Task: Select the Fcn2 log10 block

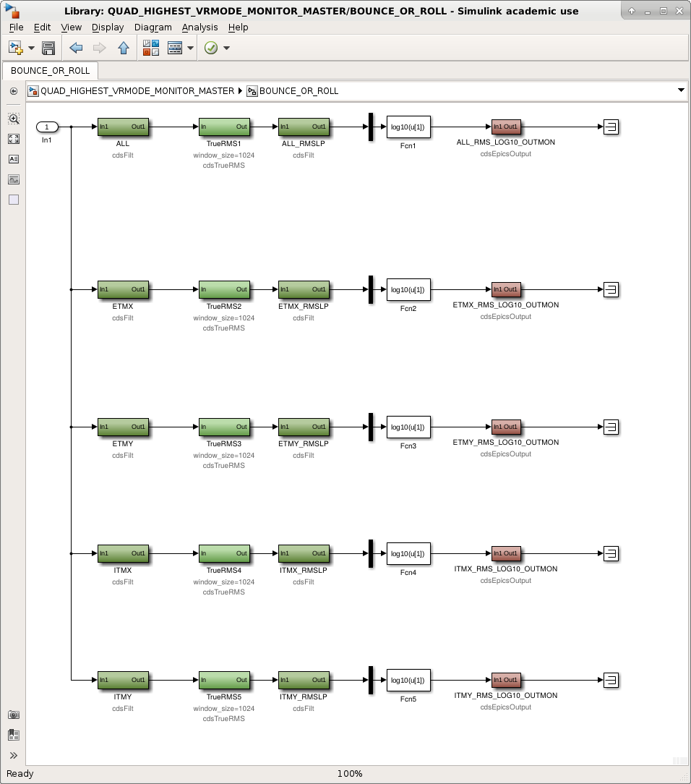Action: [408, 289]
